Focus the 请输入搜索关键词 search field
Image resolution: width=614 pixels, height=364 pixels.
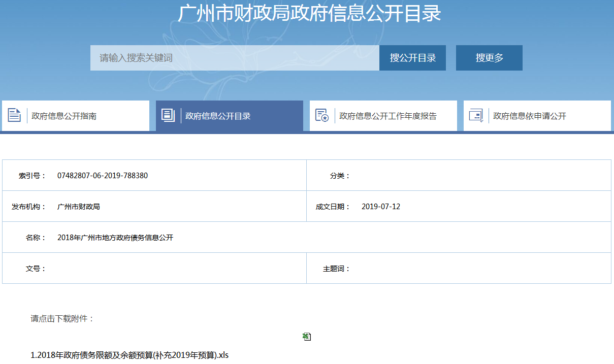(235, 58)
